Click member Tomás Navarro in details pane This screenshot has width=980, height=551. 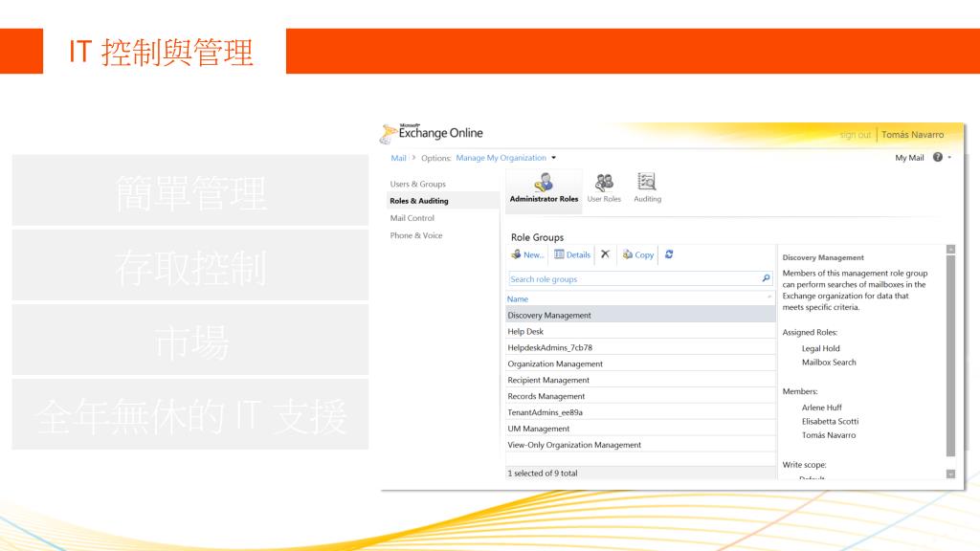pyautogui.click(x=829, y=435)
